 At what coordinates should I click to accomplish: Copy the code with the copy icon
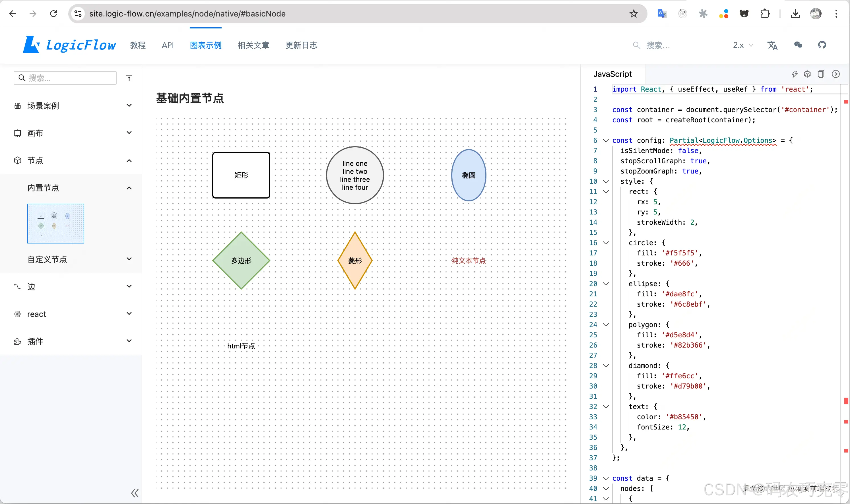point(822,74)
